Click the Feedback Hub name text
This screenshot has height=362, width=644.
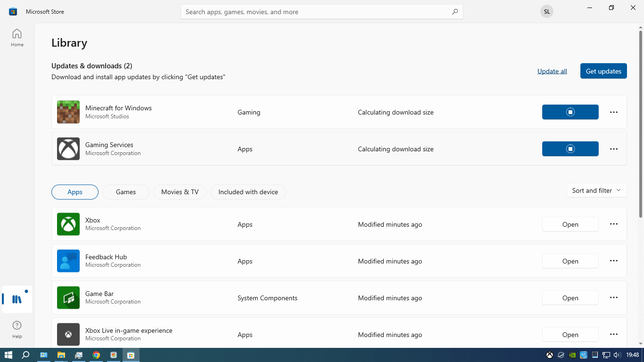tap(106, 257)
